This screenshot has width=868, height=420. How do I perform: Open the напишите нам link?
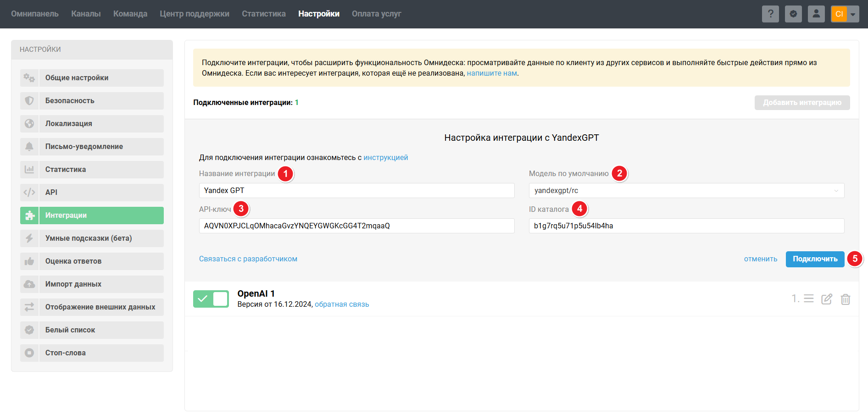[492, 73]
